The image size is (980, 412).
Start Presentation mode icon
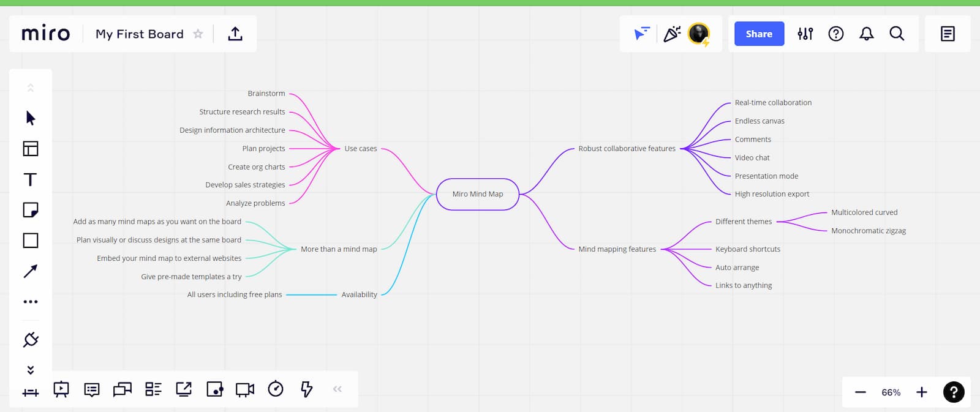click(61, 389)
